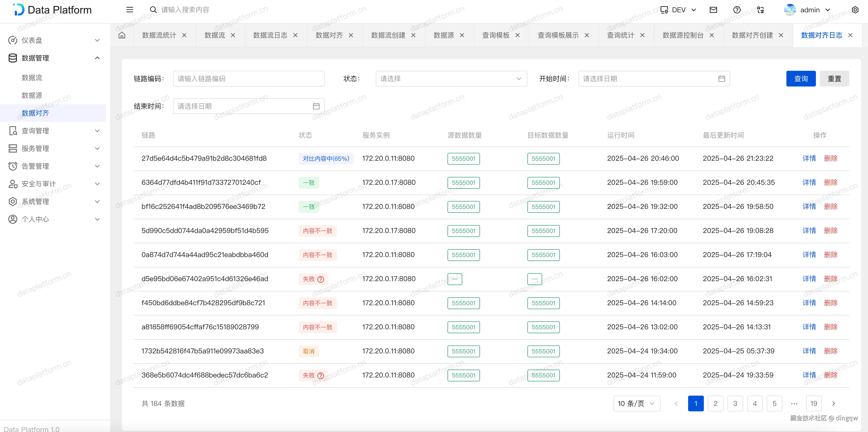
Task: Close the 数据流日志 tab
Action: click(295, 35)
